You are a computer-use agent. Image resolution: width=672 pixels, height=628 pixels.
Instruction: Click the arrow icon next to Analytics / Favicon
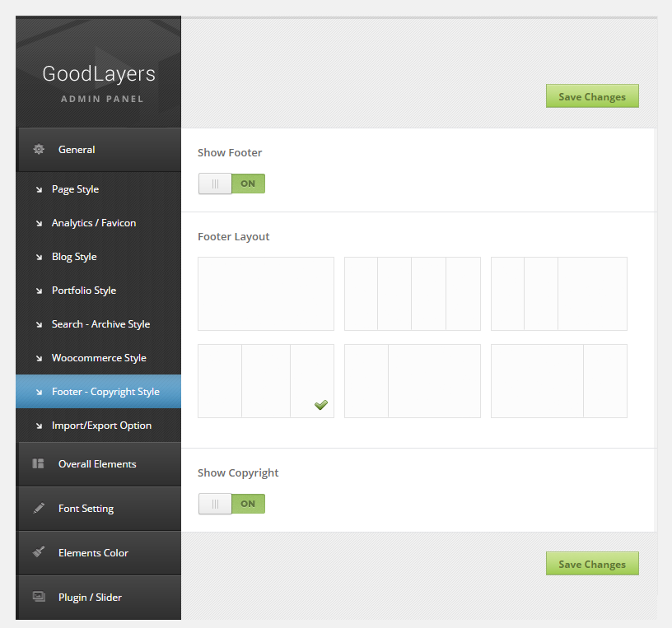pos(39,223)
